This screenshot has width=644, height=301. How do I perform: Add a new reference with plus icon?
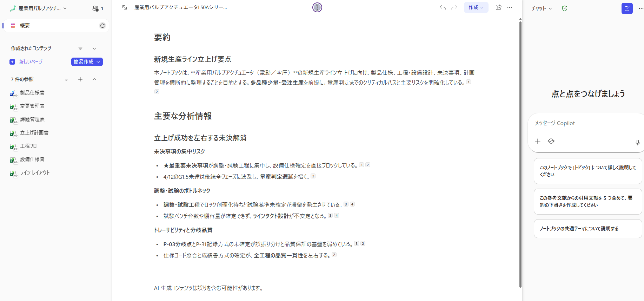(80, 79)
